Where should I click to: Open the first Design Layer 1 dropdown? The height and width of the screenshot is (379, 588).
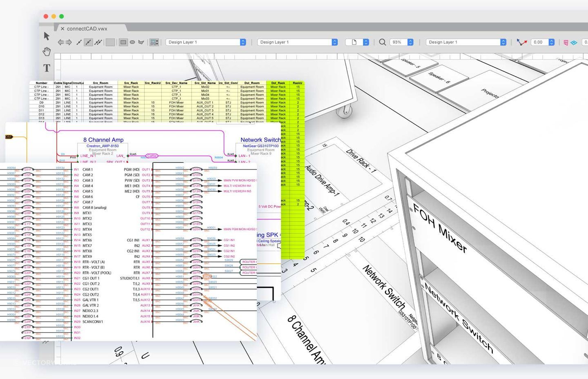click(x=205, y=42)
